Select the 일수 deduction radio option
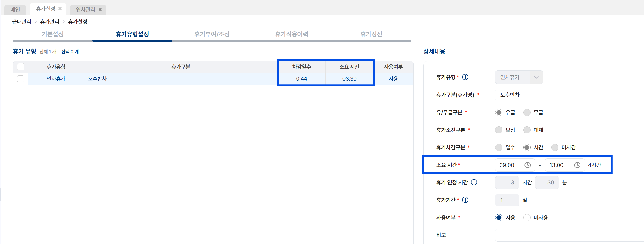Viewport: 644px width, 244px height. (499, 148)
